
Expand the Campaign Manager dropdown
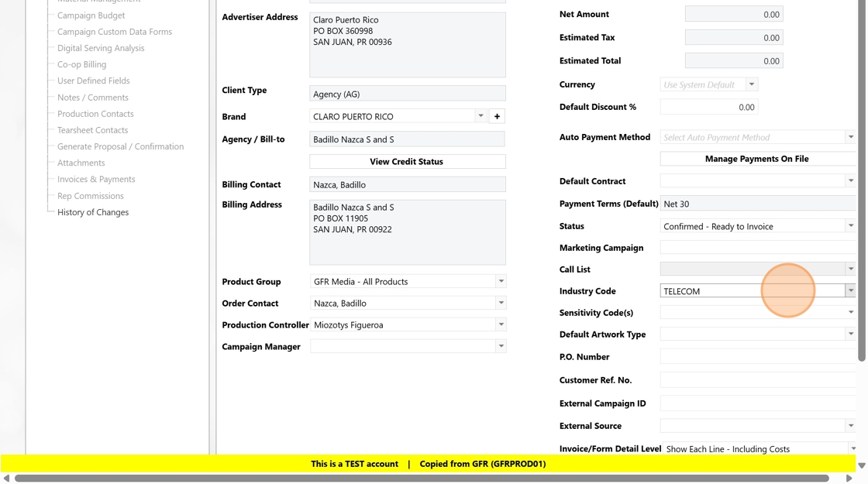coord(501,345)
